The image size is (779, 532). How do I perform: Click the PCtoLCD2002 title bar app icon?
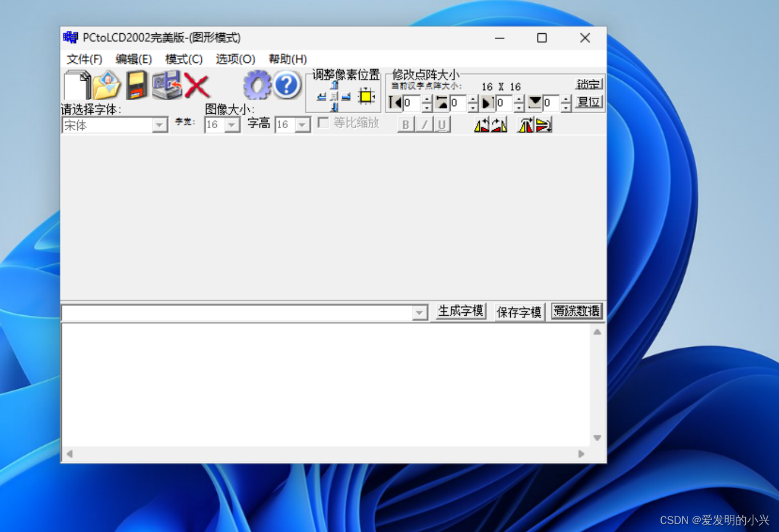point(70,38)
